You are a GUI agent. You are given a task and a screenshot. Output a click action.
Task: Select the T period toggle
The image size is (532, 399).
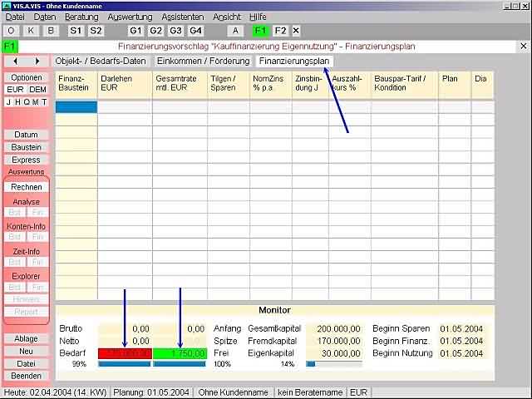[44, 102]
